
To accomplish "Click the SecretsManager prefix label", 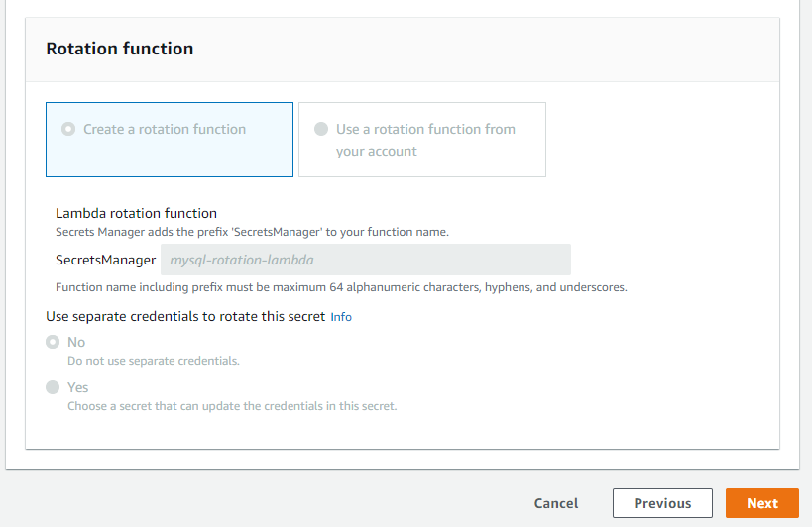I will point(105,260).
